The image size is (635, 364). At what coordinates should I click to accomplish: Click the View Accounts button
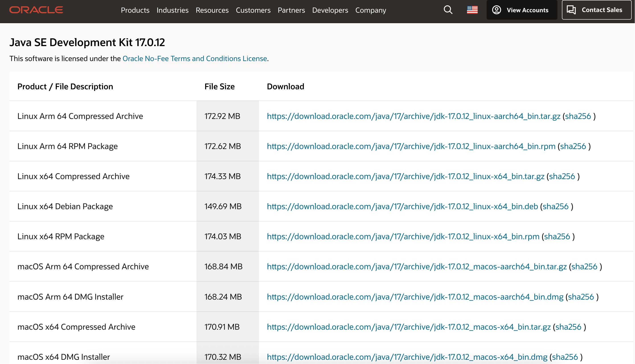[522, 10]
